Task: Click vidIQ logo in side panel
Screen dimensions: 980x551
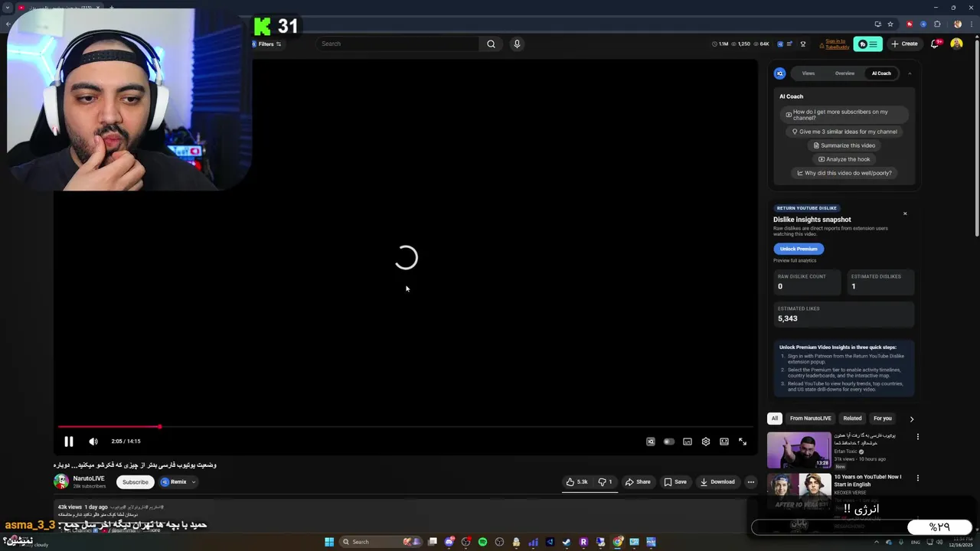Action: pyautogui.click(x=779, y=73)
